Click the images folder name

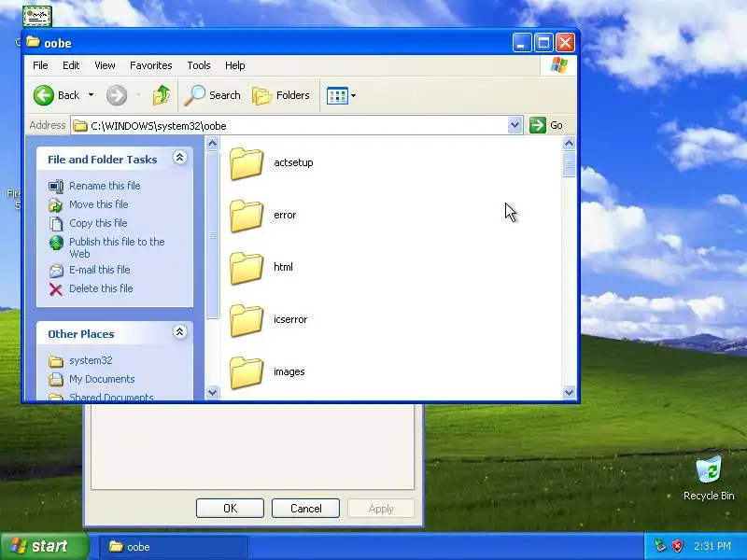(x=289, y=371)
